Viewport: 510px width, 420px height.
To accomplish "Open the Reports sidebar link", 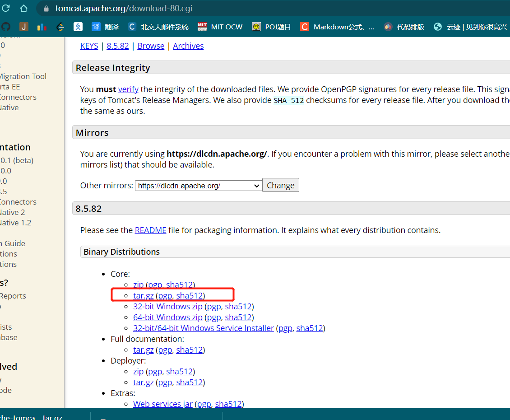I will 13,296.
